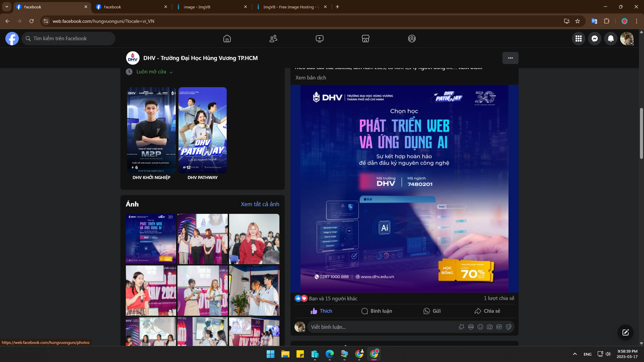
Task: Expand the Luôn mở cửa hours dropdown
Action: (171, 72)
